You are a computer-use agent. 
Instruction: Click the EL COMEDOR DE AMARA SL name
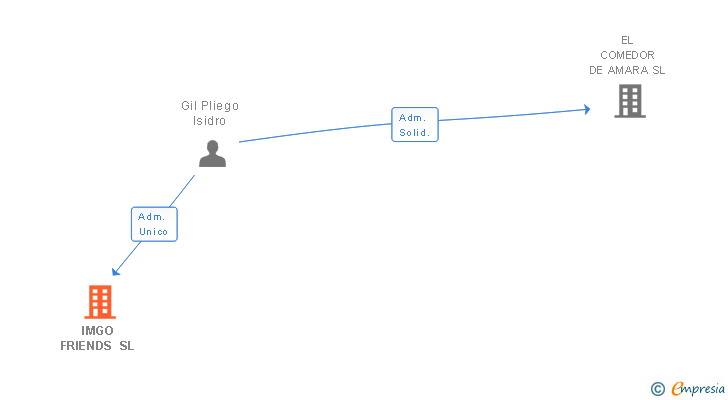point(627,55)
